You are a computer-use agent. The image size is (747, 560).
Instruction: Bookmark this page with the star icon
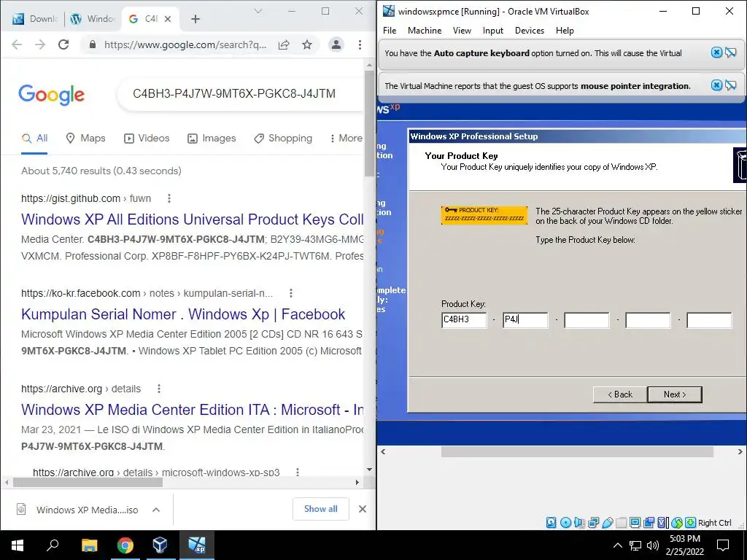(307, 44)
